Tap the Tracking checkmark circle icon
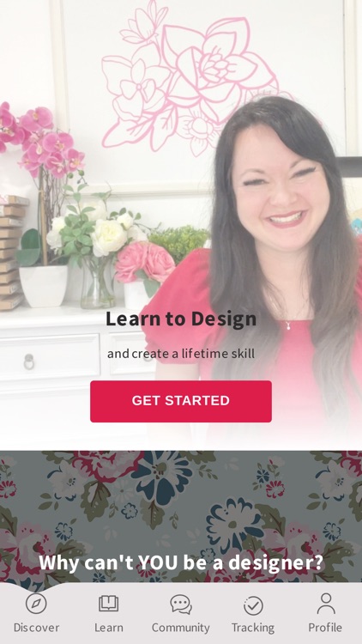The height and width of the screenshot is (644, 362). 253,605
